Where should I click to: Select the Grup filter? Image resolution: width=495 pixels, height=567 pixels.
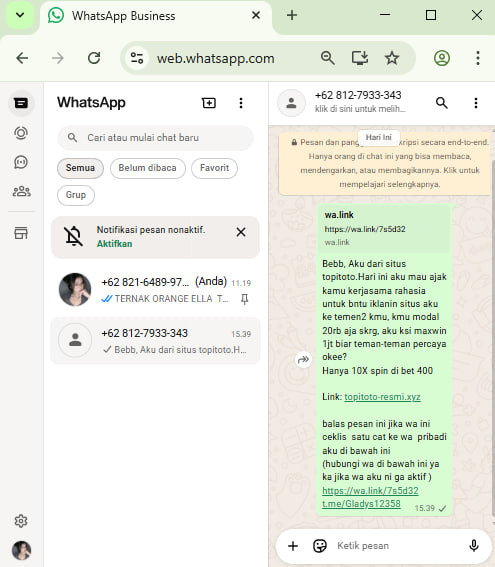point(76,195)
